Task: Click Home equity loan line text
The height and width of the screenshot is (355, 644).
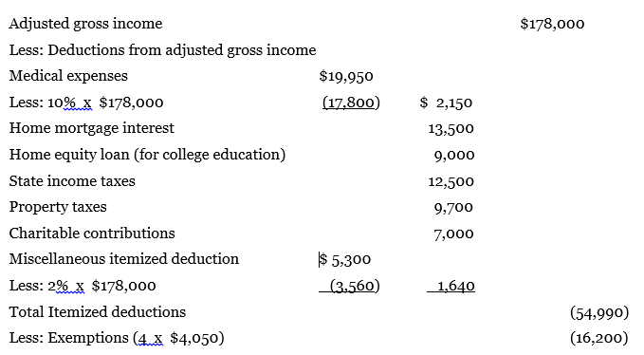Action: 147,155
